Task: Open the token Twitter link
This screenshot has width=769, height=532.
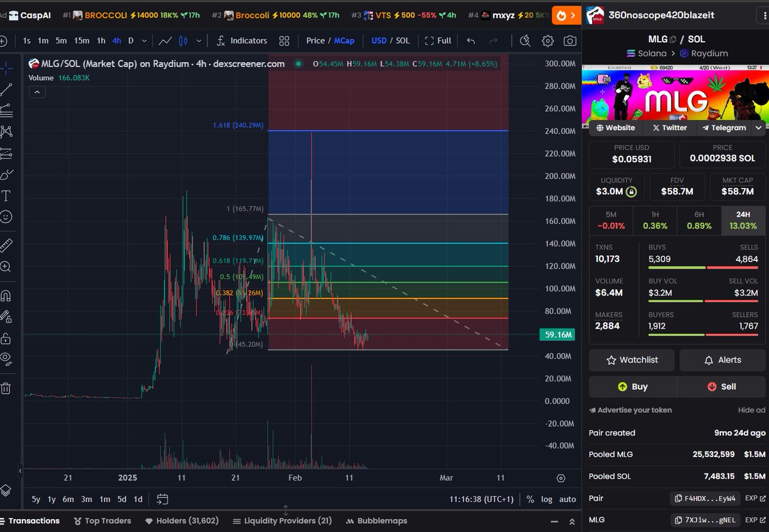Action: coord(670,128)
